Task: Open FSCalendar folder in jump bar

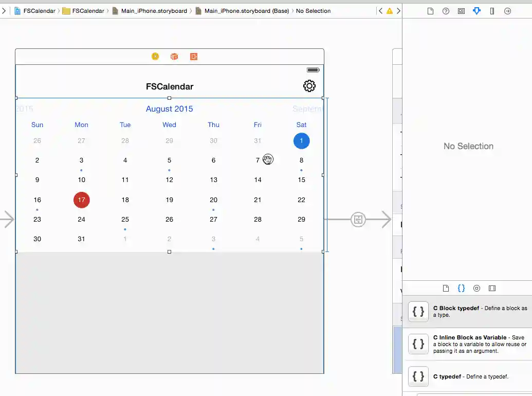Action: 83,11
